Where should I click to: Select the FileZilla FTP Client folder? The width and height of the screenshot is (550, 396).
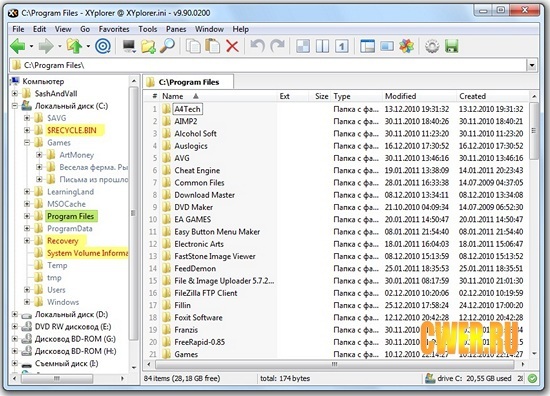pos(206,293)
